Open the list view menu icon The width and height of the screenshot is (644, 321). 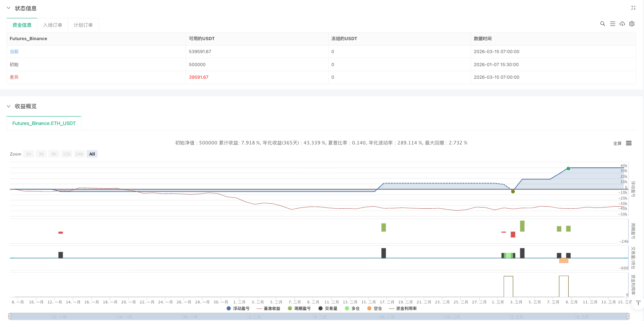[613, 24]
